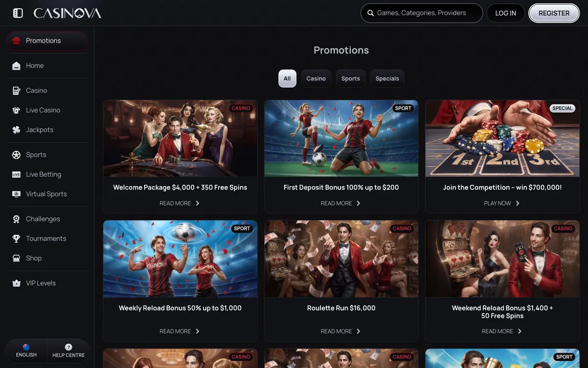Open Live Betting section

click(48, 175)
